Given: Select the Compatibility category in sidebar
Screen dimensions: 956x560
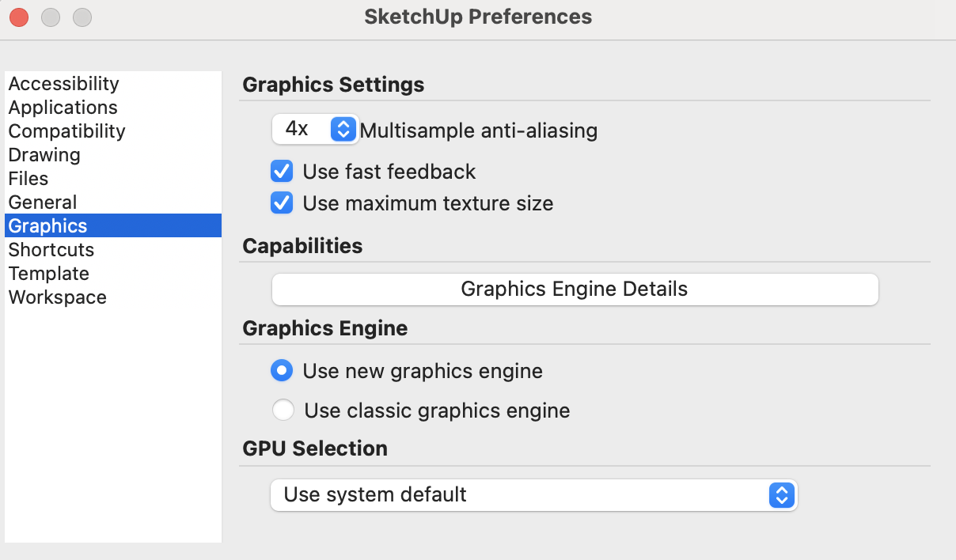Looking at the screenshot, I should coord(66,131).
